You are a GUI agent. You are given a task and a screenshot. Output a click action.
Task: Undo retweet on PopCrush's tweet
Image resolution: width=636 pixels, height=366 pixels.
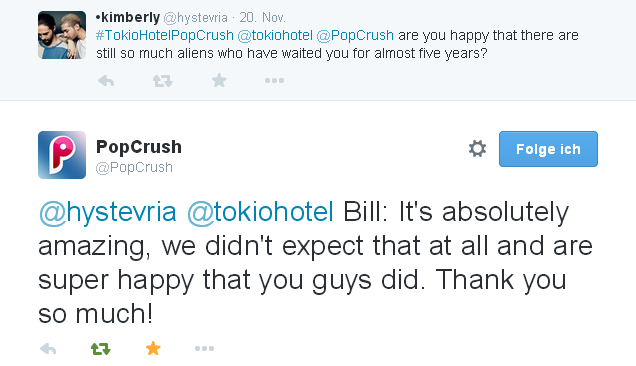101,349
